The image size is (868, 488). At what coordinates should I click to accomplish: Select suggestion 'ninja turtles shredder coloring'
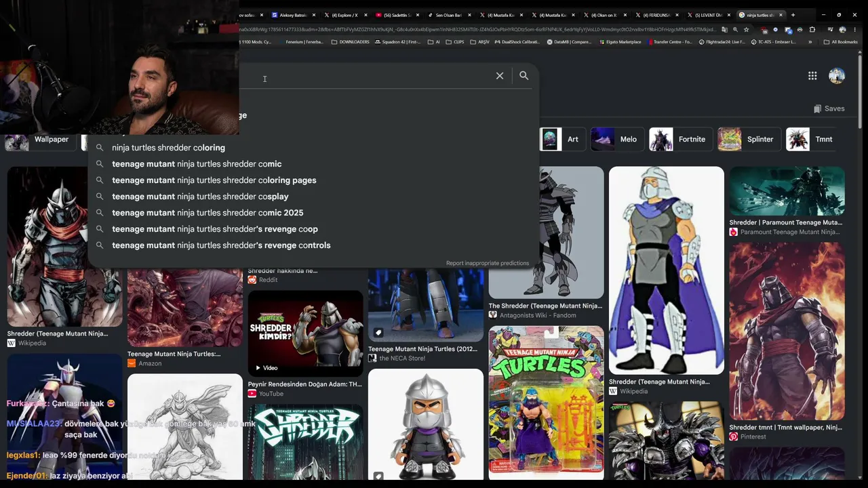[313, 148]
